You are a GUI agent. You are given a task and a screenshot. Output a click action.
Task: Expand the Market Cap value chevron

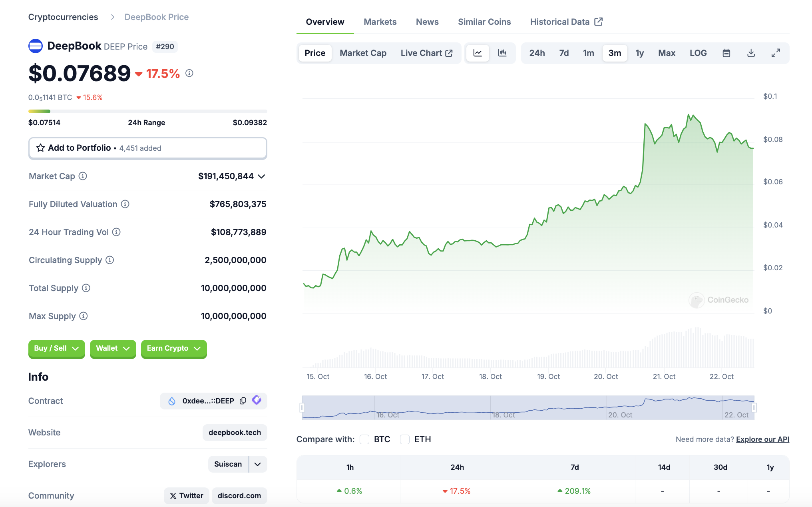tap(262, 176)
